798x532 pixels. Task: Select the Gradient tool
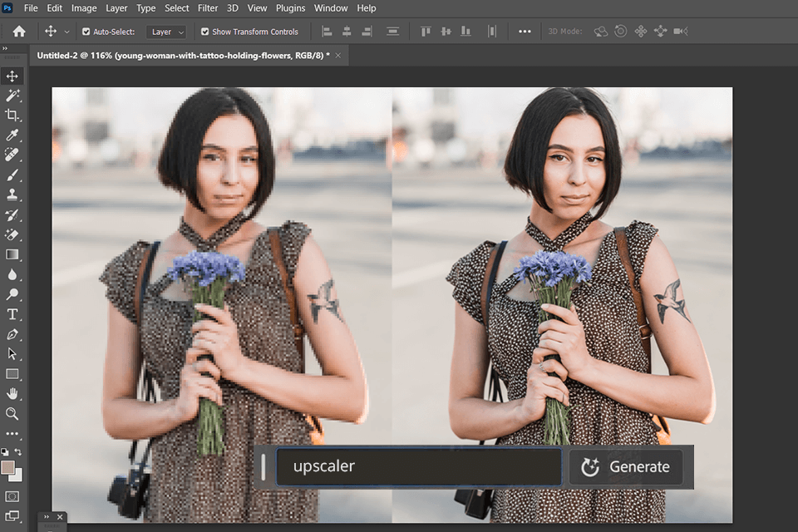click(12, 254)
